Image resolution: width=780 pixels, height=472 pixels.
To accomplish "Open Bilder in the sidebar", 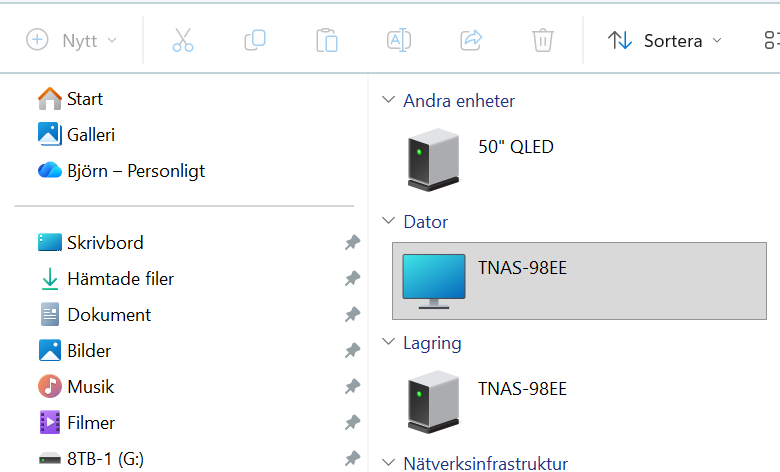I will pyautogui.click(x=74, y=351).
